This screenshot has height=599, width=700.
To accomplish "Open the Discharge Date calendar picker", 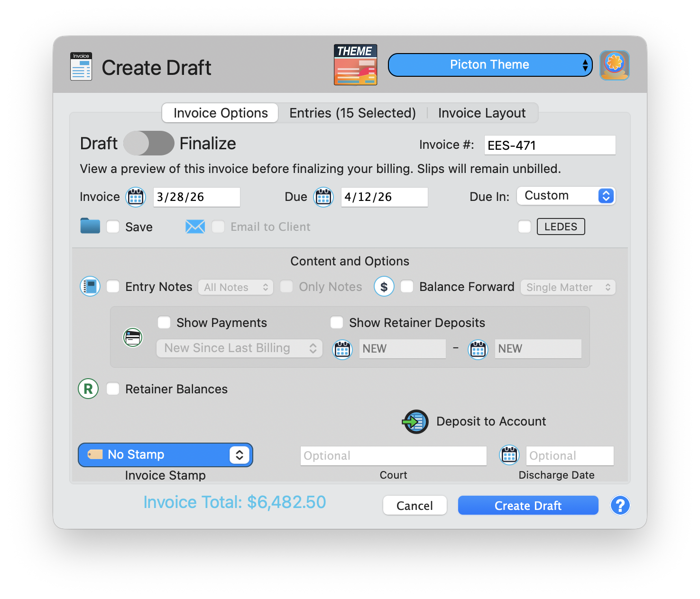I will (509, 455).
